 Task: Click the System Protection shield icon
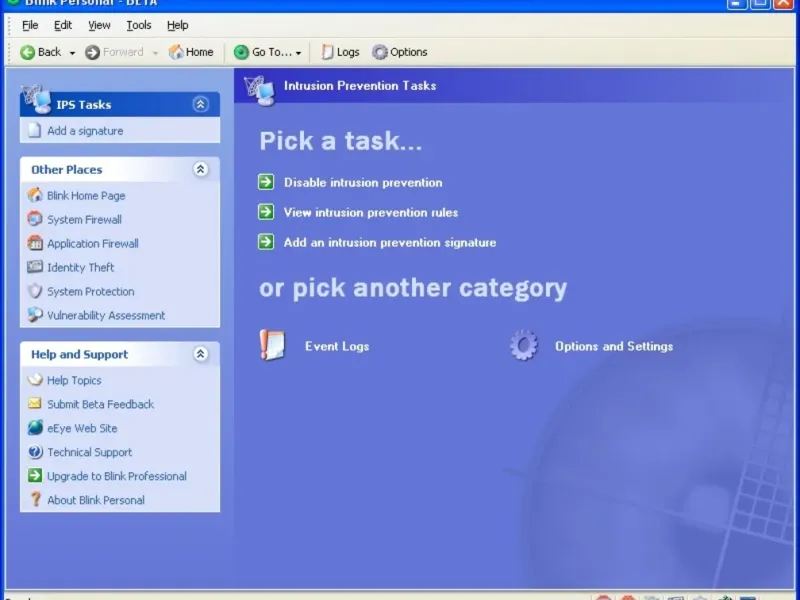[x=35, y=291]
